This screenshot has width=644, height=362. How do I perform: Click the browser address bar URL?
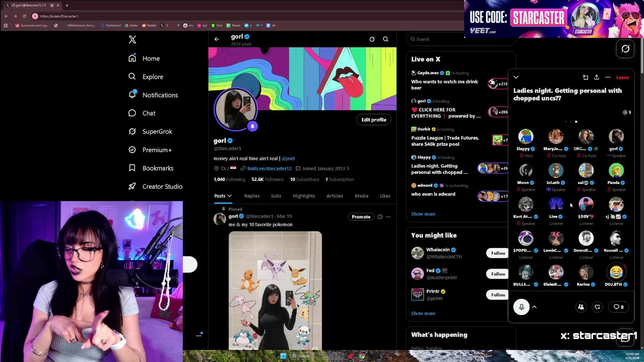pyautogui.click(x=59, y=16)
